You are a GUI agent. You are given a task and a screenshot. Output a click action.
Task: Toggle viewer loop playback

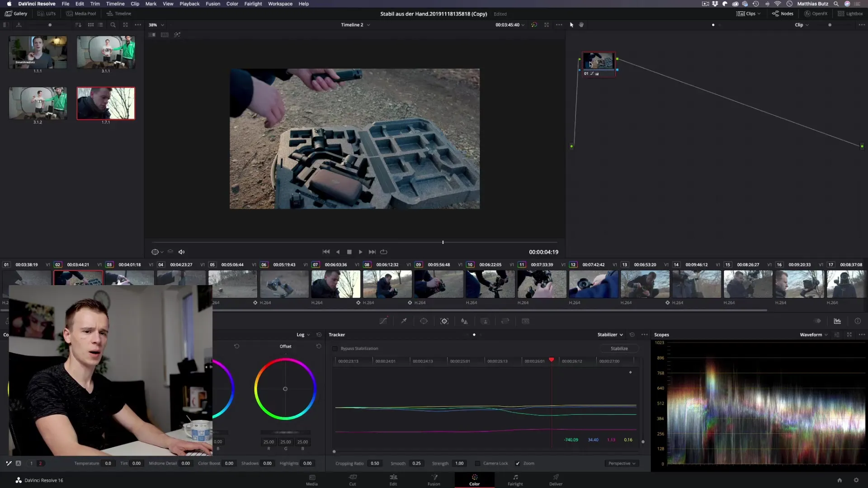[x=384, y=252]
